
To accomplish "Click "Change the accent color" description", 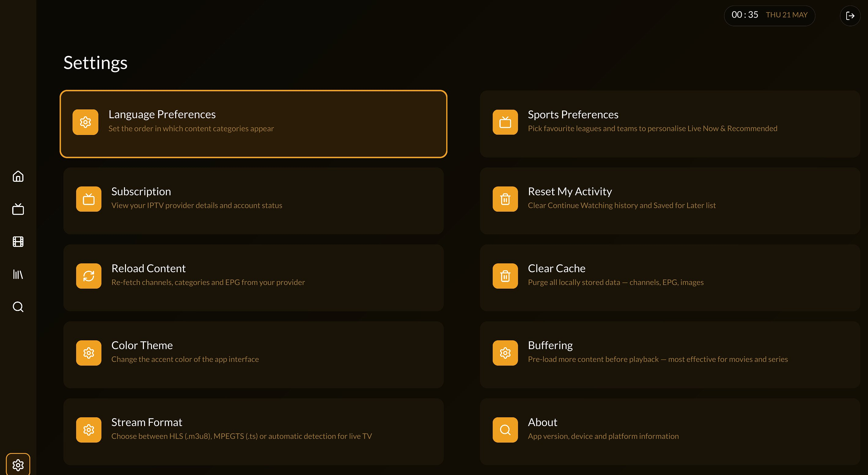I will 185,360.
